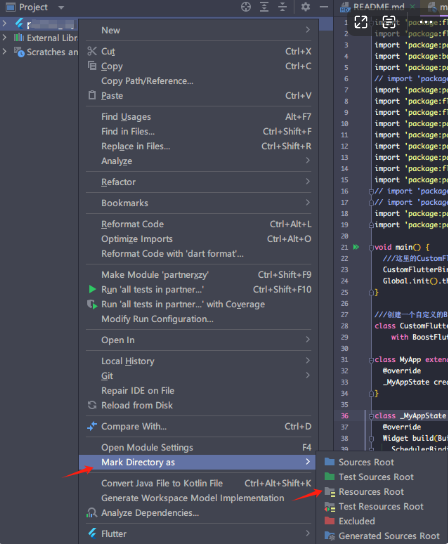Select Reload from Disk

pyautogui.click(x=198, y=405)
